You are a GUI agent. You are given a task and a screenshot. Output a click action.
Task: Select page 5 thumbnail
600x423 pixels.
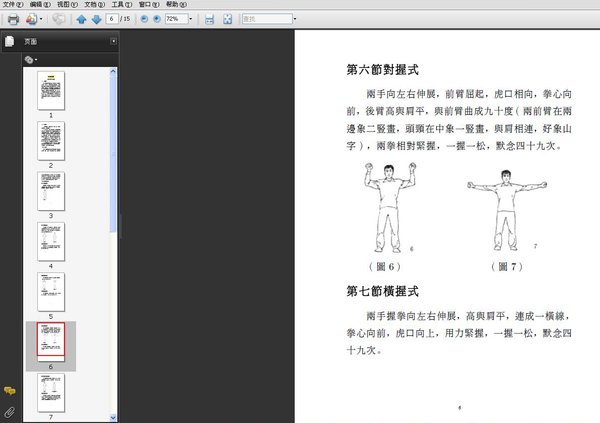click(51, 292)
